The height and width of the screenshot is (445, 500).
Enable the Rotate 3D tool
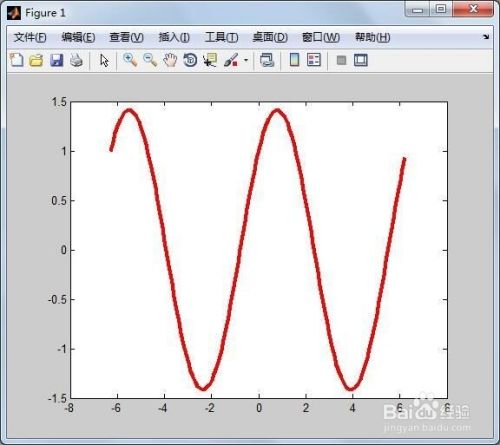coord(190,60)
